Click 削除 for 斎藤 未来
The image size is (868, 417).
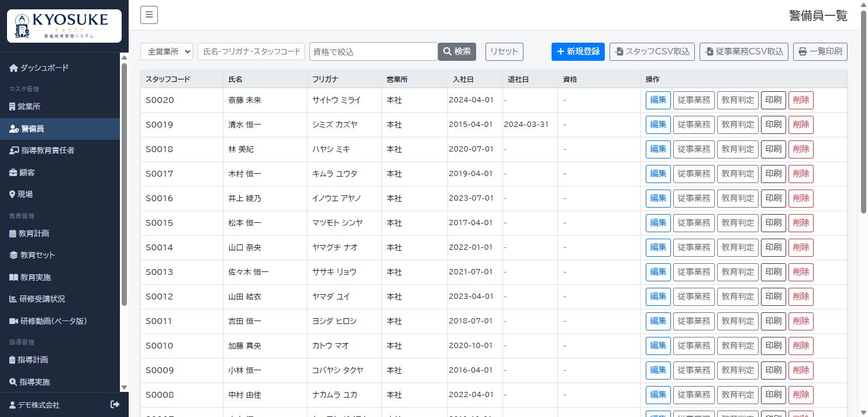tap(801, 100)
